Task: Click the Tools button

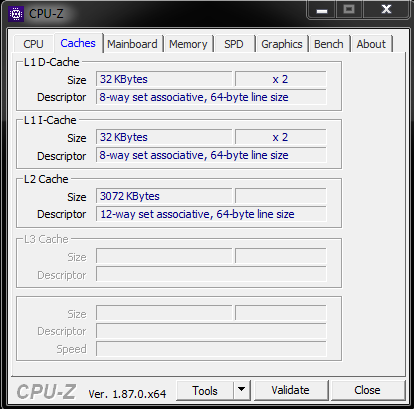Action: point(205,390)
